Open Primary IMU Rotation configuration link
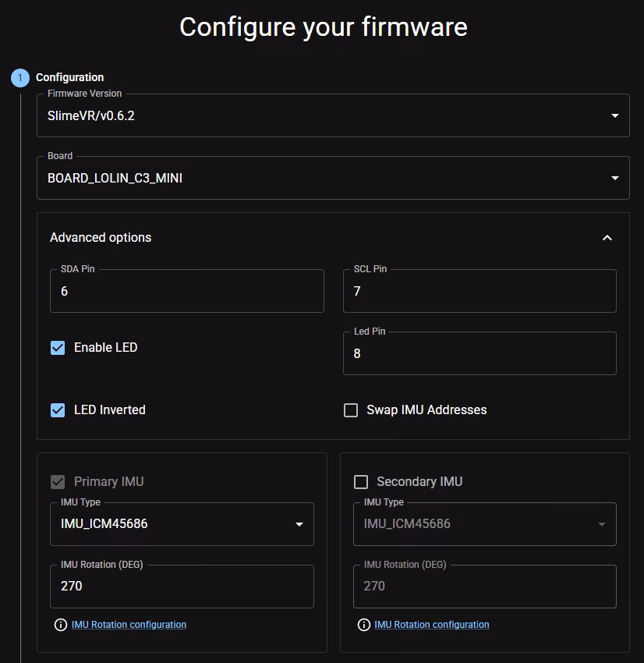644x663 pixels. point(129,625)
